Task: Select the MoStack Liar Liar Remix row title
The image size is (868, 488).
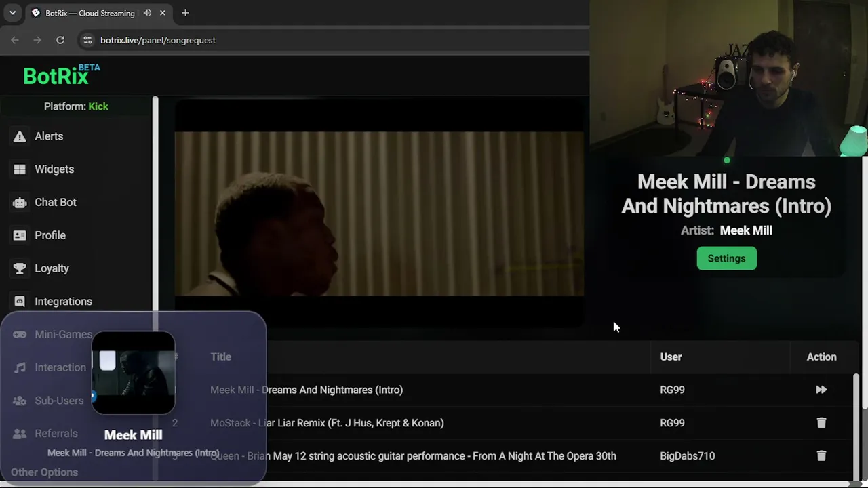Action: point(327,423)
